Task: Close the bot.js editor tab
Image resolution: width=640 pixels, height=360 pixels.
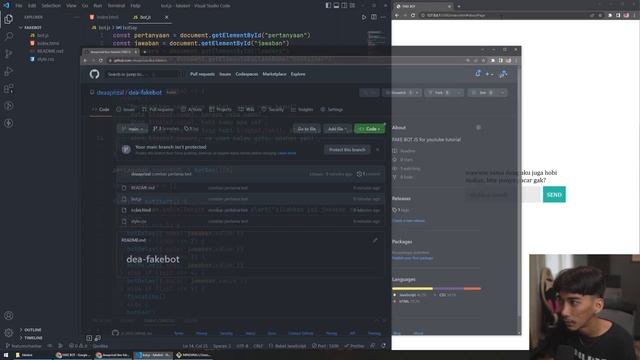Action: 167,17
